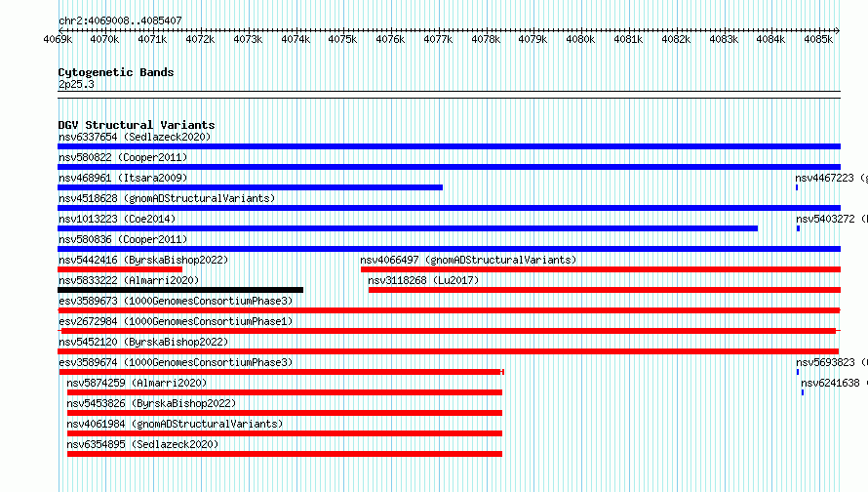Click the chr2:4069008..4085407 coordinates text
This screenshot has width=868, height=492.
(x=120, y=20)
